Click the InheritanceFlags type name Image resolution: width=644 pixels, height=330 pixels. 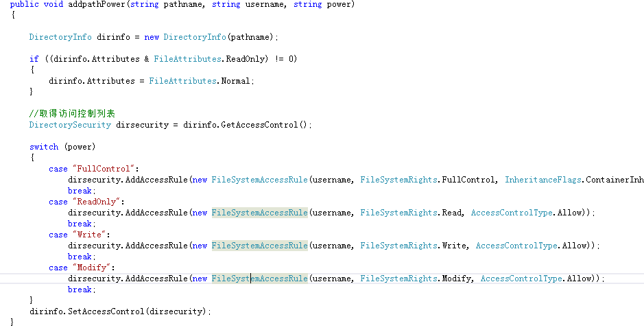[543, 180]
